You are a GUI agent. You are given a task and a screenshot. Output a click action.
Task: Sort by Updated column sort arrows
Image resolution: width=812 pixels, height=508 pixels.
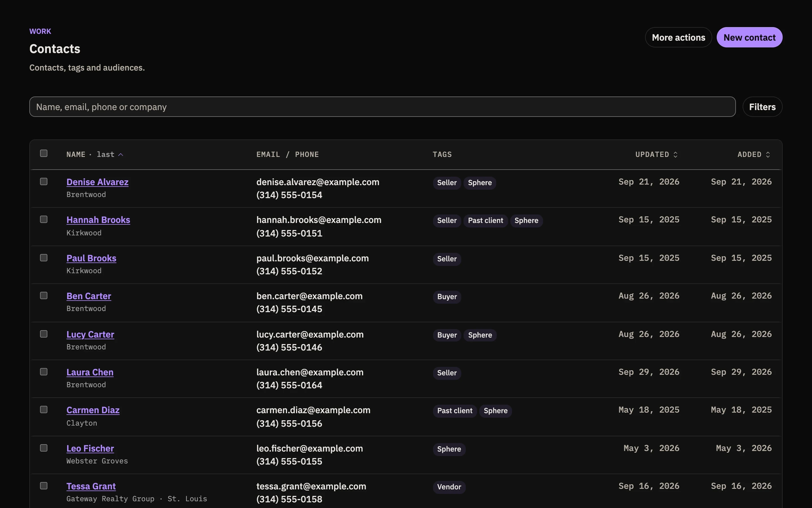pos(675,155)
